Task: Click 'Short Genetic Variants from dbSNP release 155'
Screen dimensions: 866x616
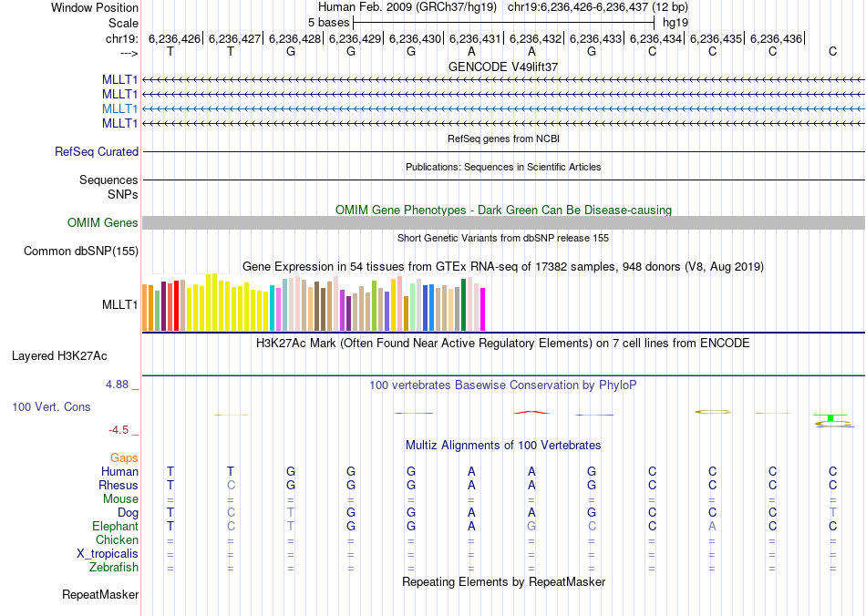Action: click(503, 239)
